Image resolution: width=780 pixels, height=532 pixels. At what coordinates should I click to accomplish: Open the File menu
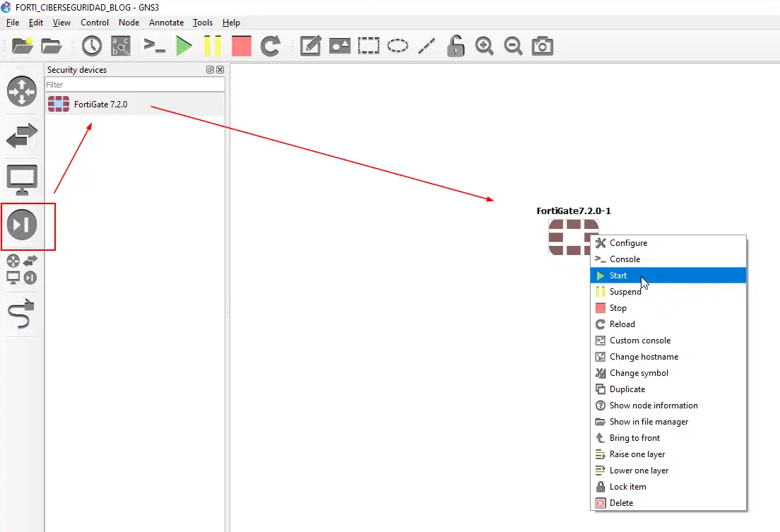(13, 23)
